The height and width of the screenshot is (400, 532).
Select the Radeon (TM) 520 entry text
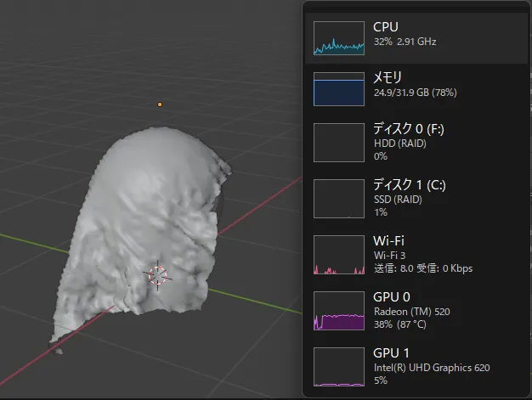[x=411, y=311]
